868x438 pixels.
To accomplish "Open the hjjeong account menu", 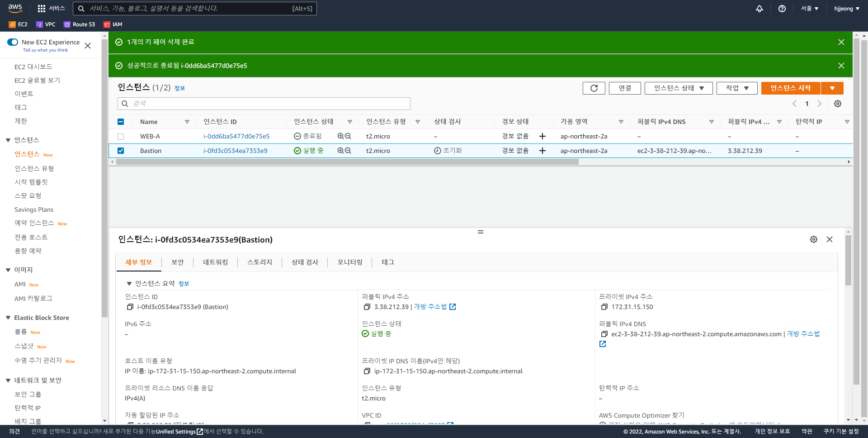I will 847,9.
